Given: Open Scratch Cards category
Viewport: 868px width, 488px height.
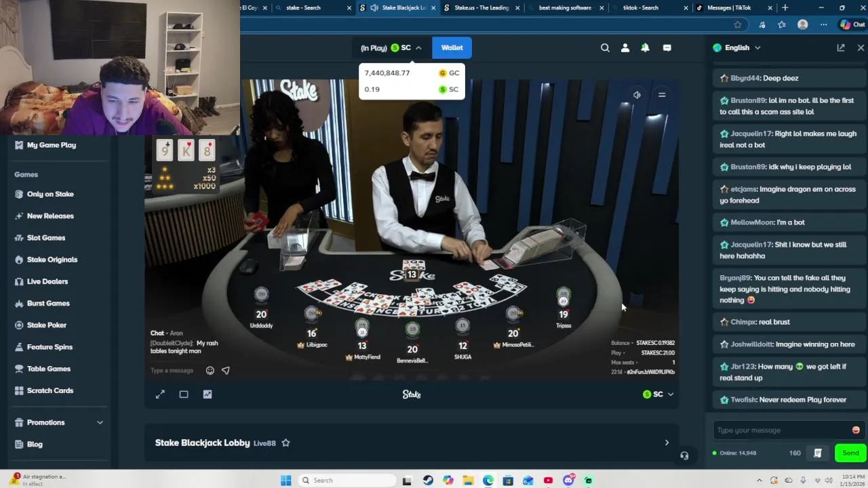Looking at the screenshot, I should pos(50,390).
